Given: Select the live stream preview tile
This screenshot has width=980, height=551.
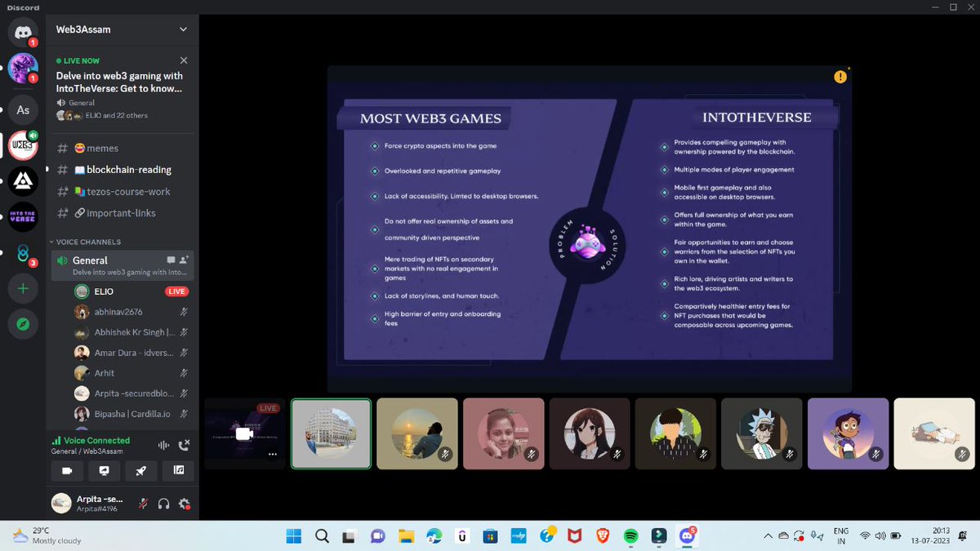Looking at the screenshot, I should point(245,433).
